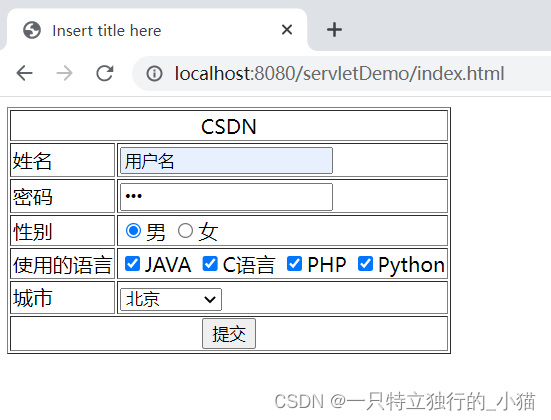Reload the page with refresh icon
The height and width of the screenshot is (420, 551).
[x=105, y=73]
